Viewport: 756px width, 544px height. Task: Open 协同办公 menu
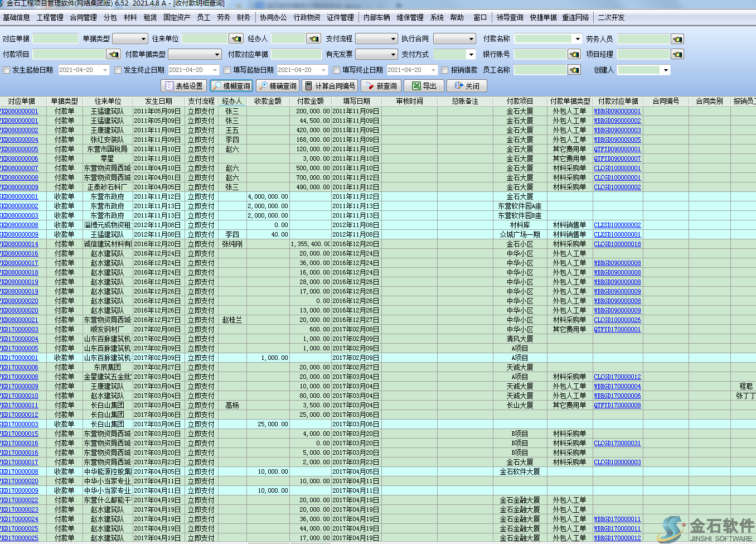click(x=273, y=17)
